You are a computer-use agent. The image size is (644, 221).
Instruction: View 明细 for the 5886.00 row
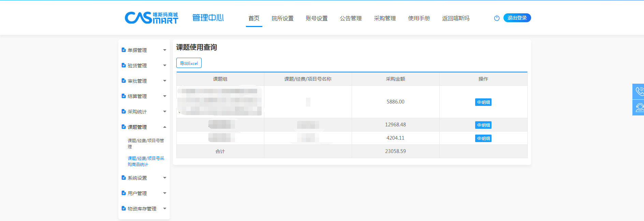pos(483,102)
